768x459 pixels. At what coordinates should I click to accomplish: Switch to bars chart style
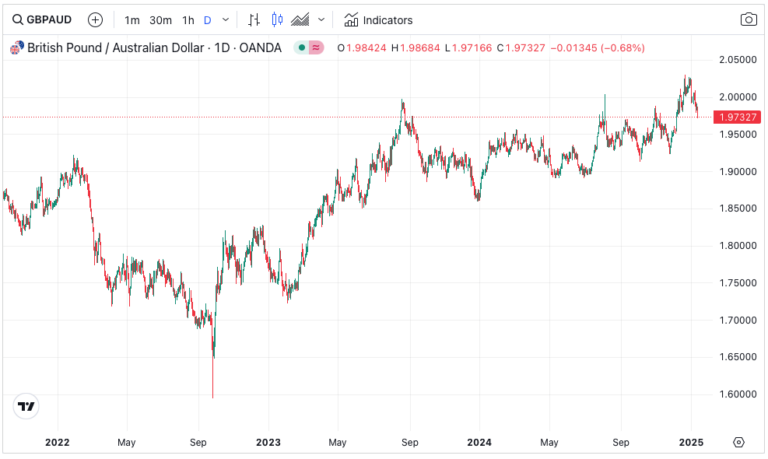(x=253, y=20)
